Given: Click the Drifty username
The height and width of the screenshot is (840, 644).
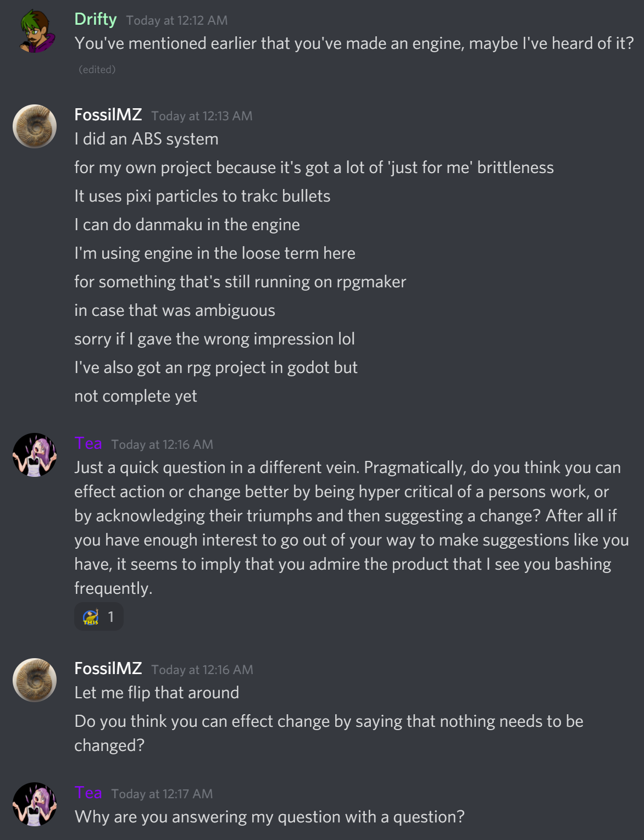Looking at the screenshot, I should tap(96, 20).
